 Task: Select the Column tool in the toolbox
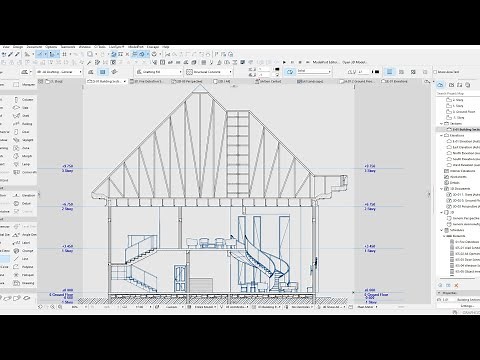(23, 100)
